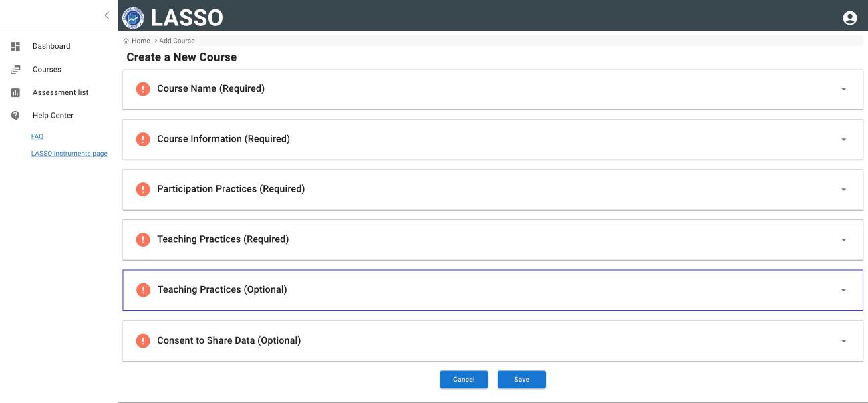This screenshot has height=403, width=868.
Task: Click the warning icon beside Consent to Share Data
Action: click(x=143, y=340)
